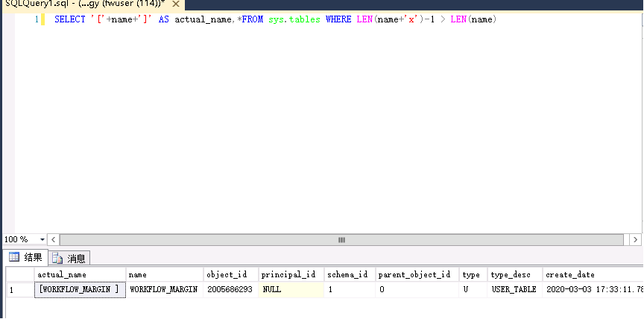This screenshot has width=644, height=319.
Task: Click the parent_object_id cell with value 0
Action: [x=417, y=289]
